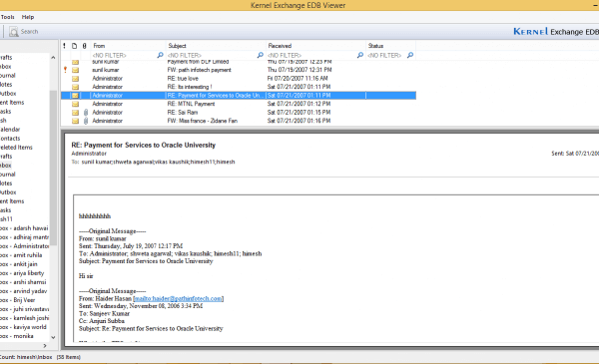The image size is (599, 364).
Task: Click envelope icon of RE: MTNL Payment
Action: point(75,104)
